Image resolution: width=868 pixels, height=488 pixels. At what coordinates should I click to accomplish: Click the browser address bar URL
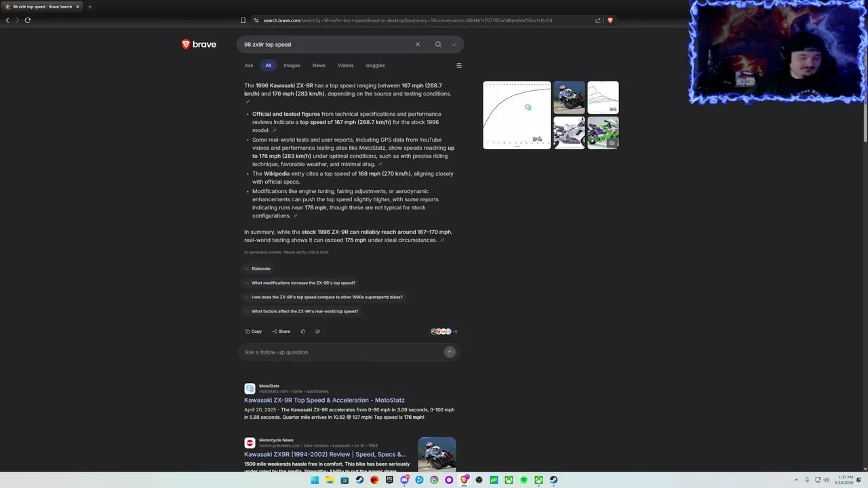(408, 20)
